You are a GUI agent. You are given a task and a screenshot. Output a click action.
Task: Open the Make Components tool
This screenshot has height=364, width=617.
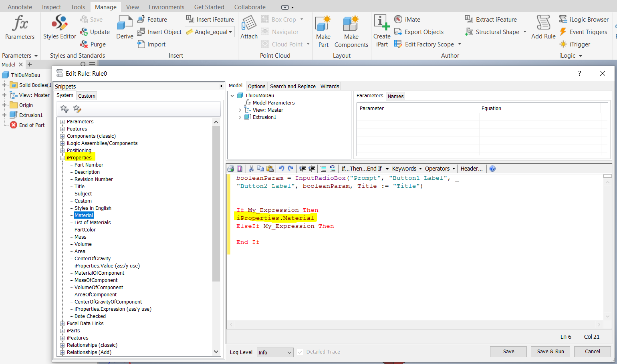351,30
